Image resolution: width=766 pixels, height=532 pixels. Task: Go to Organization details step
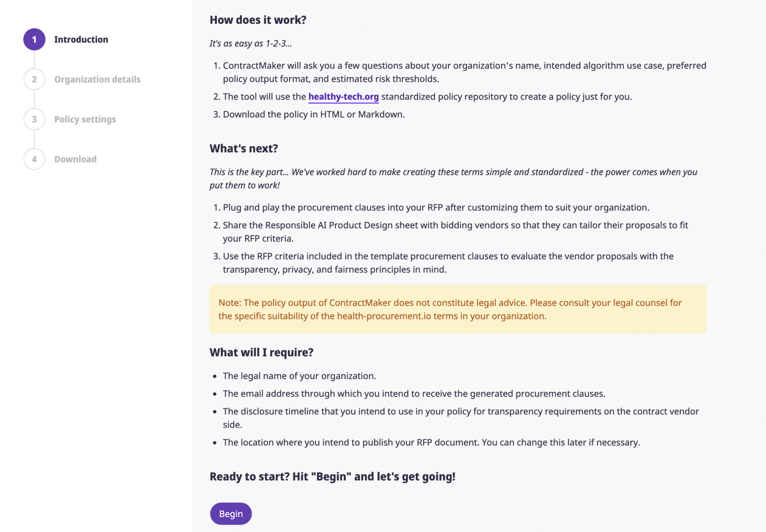[97, 79]
